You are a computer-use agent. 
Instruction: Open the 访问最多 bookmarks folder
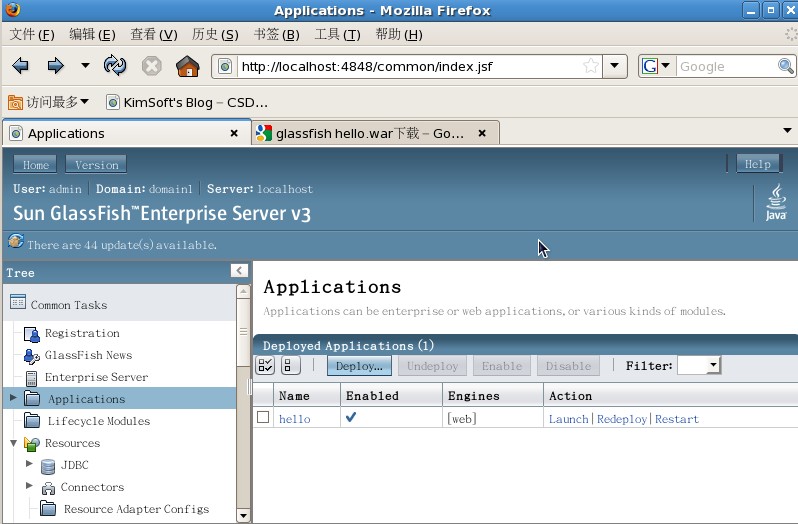pyautogui.click(x=48, y=102)
